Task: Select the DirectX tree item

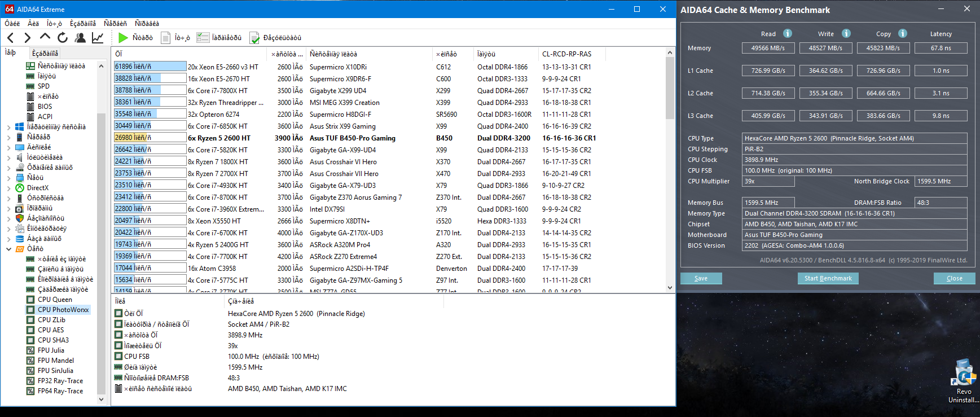Action: 38,188
